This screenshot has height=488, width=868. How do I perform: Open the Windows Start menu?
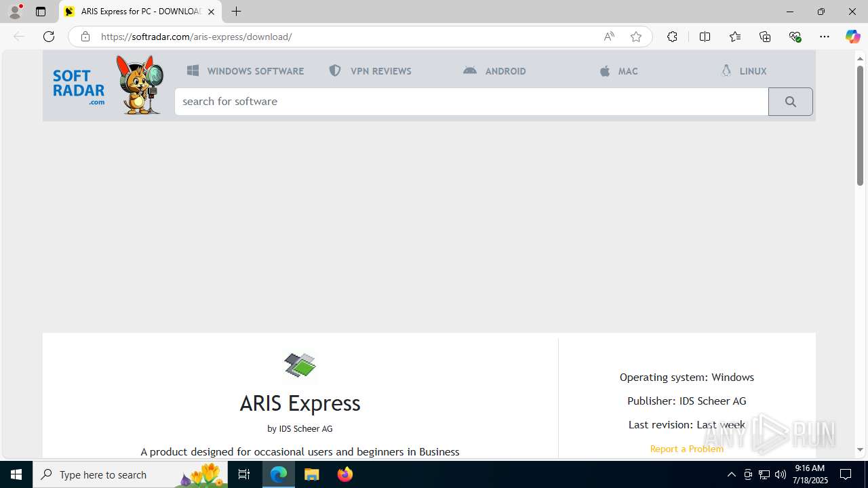pos(16,474)
